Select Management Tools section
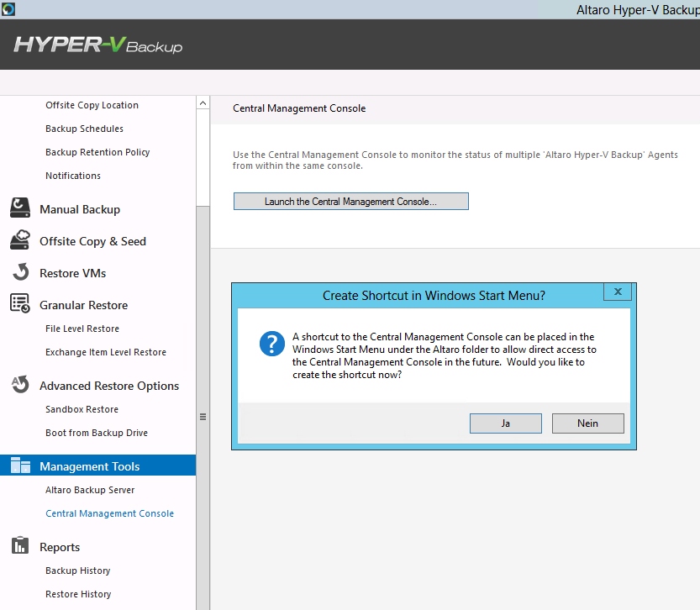This screenshot has height=610, width=700. tap(97, 465)
